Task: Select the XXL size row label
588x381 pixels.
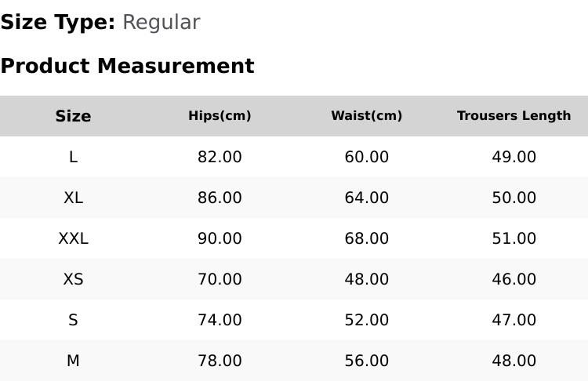Action: [73, 238]
